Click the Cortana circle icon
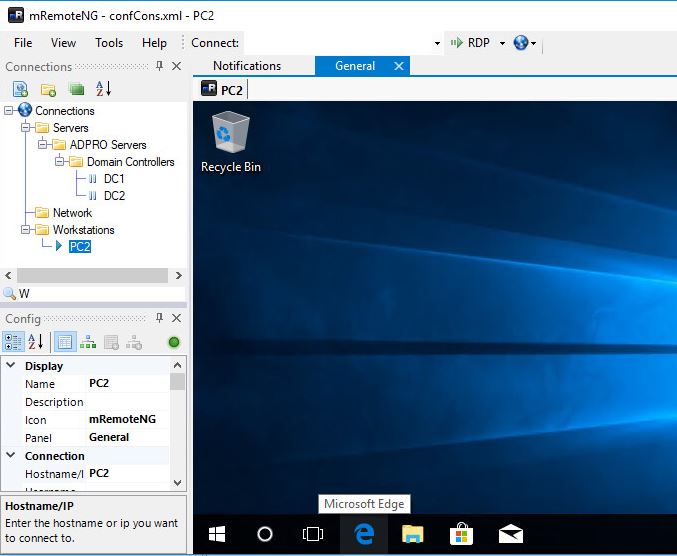This screenshot has width=677, height=556. (265, 534)
